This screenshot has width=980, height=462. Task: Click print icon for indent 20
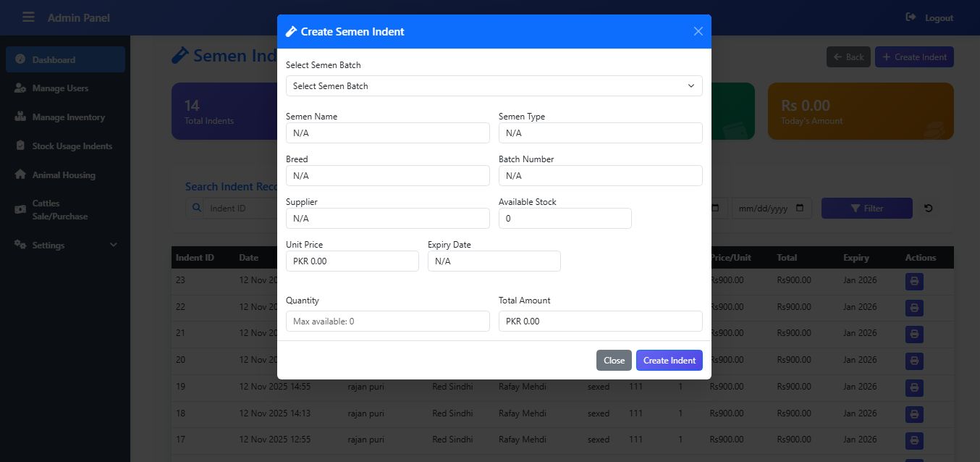coord(914,361)
